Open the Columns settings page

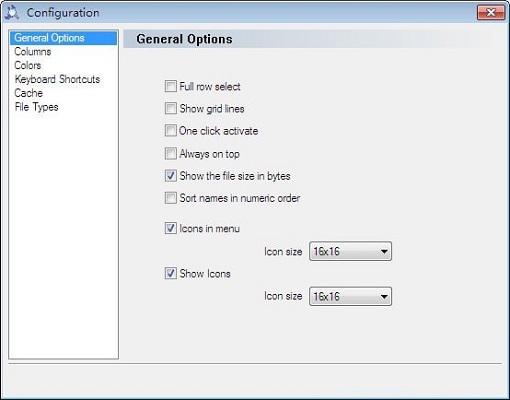(x=33, y=52)
